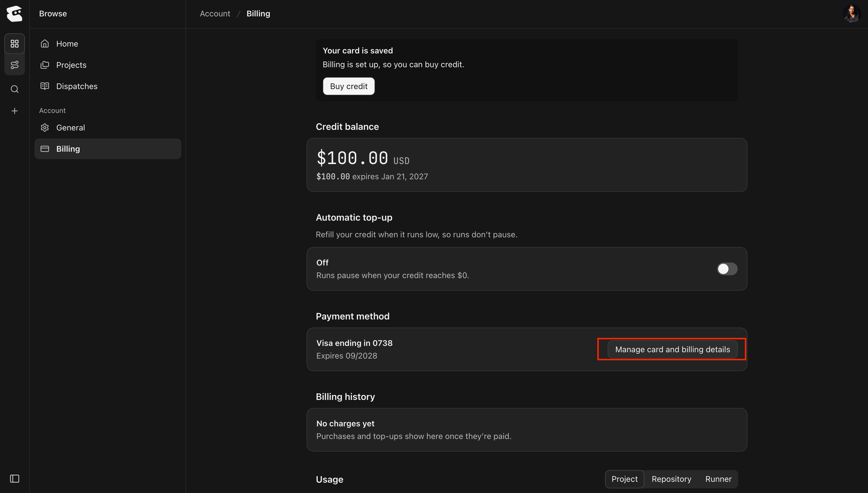This screenshot has width=868, height=493.
Task: Enable automatic top-up toggle
Action: click(727, 269)
